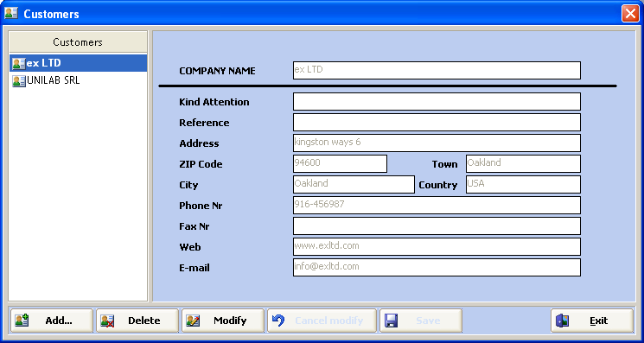Click the Country label
The image size is (644, 343).
(437, 185)
